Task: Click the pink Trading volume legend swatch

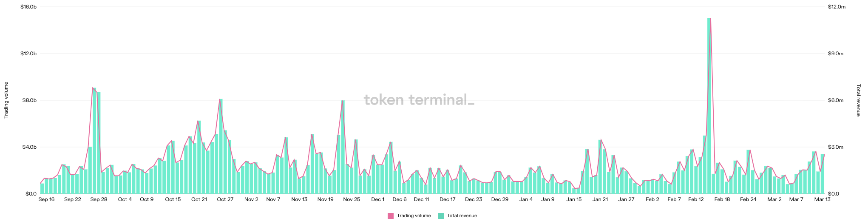Action: (390, 216)
